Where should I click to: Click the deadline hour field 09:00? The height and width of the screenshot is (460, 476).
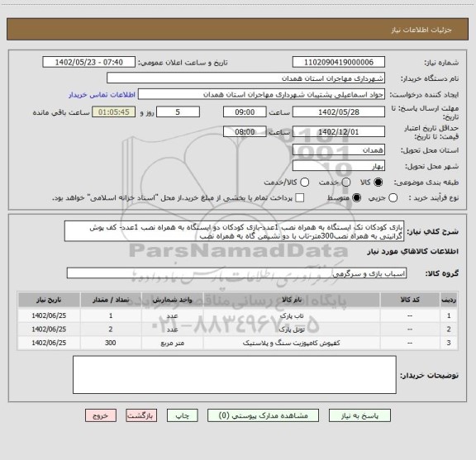(x=245, y=112)
